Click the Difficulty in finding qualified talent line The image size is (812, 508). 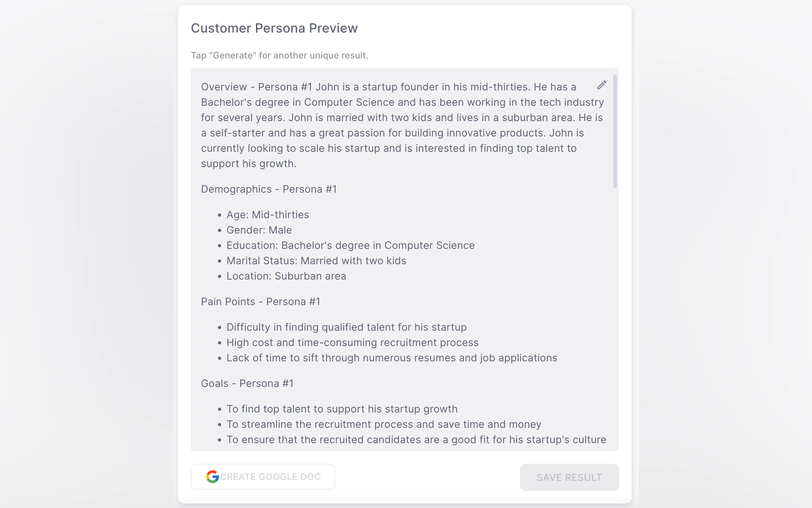point(347,327)
